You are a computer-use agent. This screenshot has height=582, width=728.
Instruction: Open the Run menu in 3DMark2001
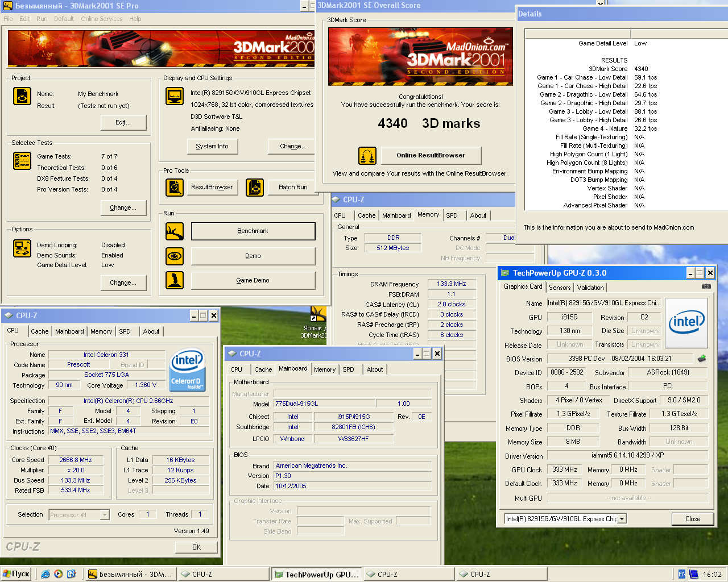point(42,19)
